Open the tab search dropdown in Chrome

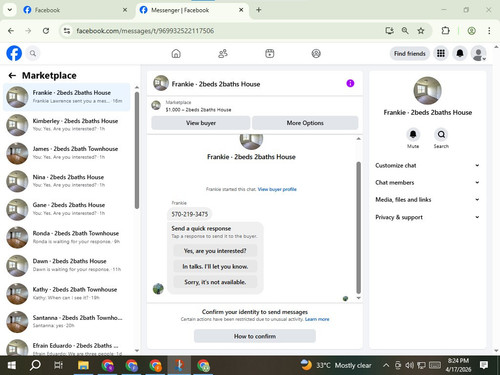click(10, 10)
